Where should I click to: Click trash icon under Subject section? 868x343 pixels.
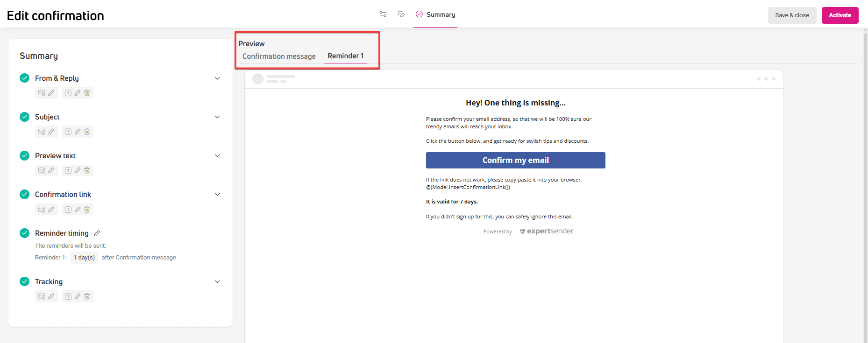click(x=87, y=132)
